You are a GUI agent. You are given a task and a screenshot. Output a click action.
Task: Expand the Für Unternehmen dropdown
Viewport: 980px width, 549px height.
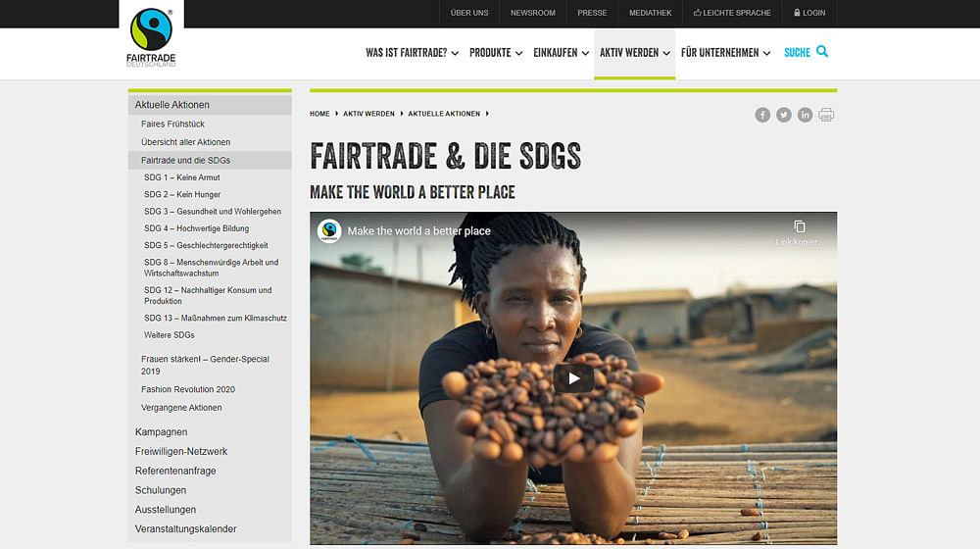pyautogui.click(x=725, y=53)
